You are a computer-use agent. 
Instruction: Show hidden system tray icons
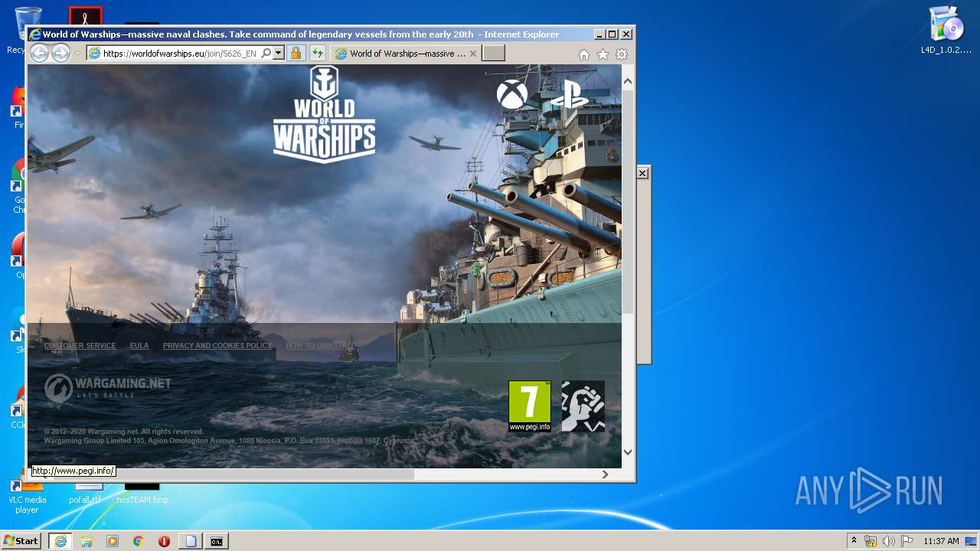[854, 541]
